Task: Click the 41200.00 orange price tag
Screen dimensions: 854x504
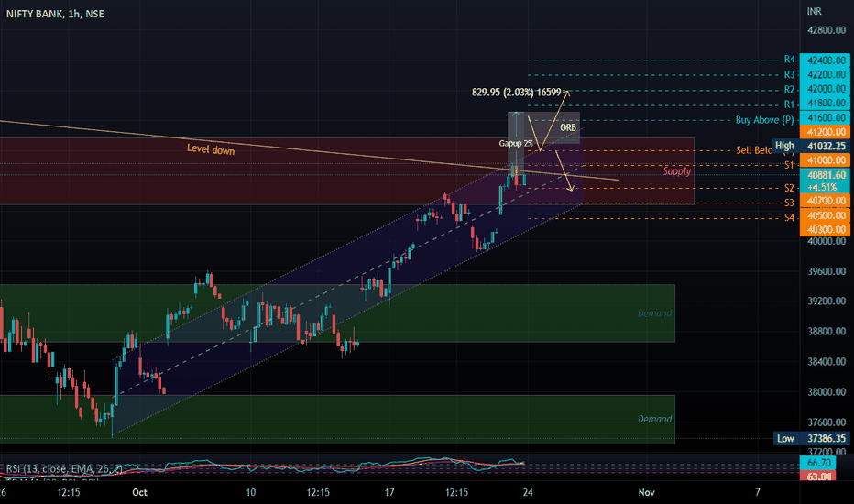Action: [825, 132]
